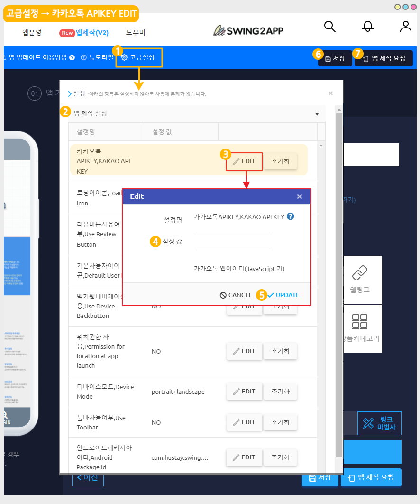The height and width of the screenshot is (504, 420).
Task: Open 튜토리얼 in the blue toolbar
Action: pos(97,58)
